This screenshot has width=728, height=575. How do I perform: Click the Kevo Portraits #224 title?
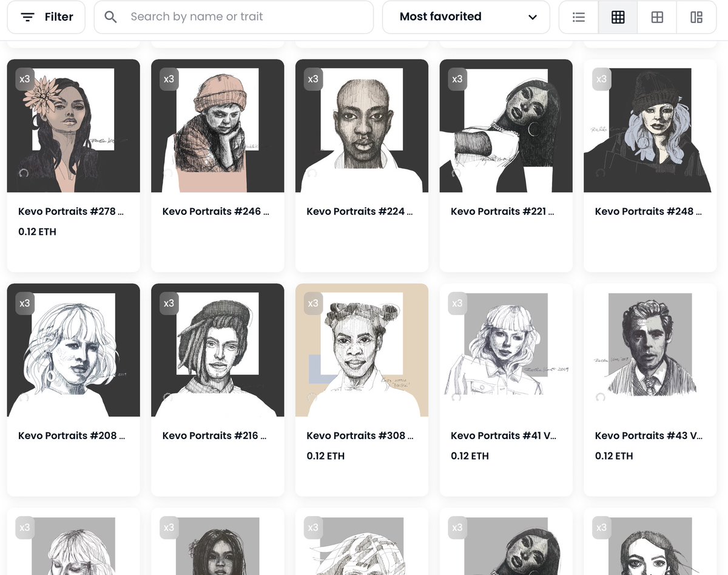(360, 211)
